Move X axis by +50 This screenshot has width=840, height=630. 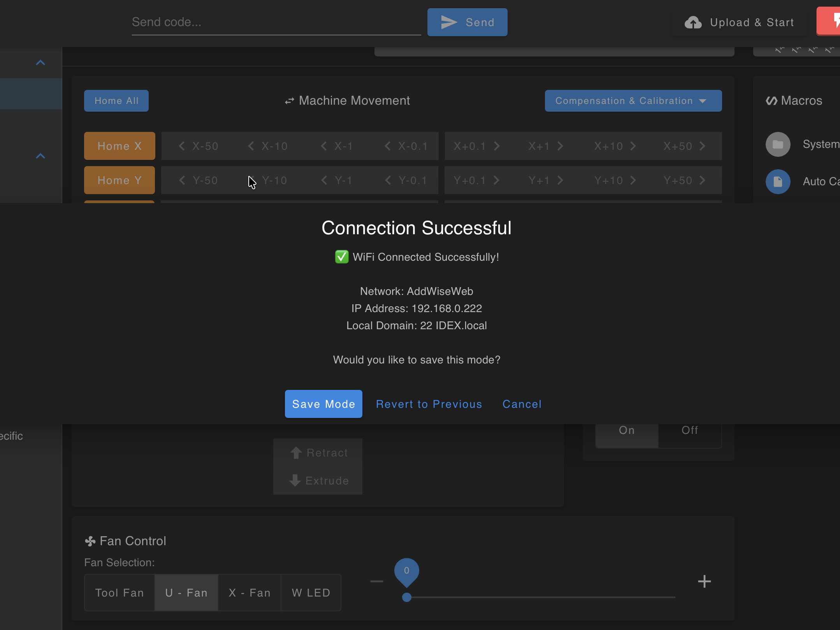tap(685, 146)
